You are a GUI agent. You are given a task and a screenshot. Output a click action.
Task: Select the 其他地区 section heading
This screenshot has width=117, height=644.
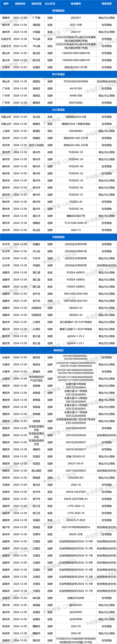click(58, 350)
